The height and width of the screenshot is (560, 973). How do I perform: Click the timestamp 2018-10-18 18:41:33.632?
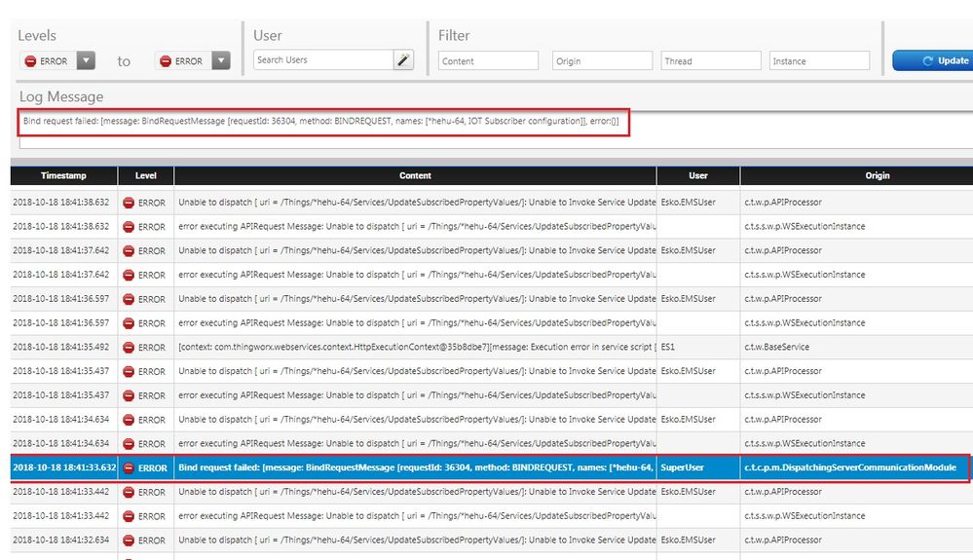64,467
